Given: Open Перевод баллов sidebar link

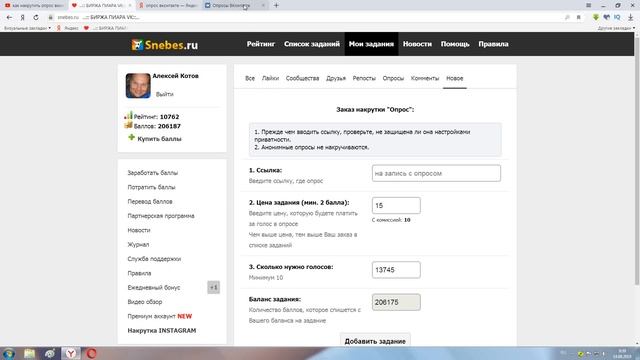Looking at the screenshot, I should click(150, 202).
